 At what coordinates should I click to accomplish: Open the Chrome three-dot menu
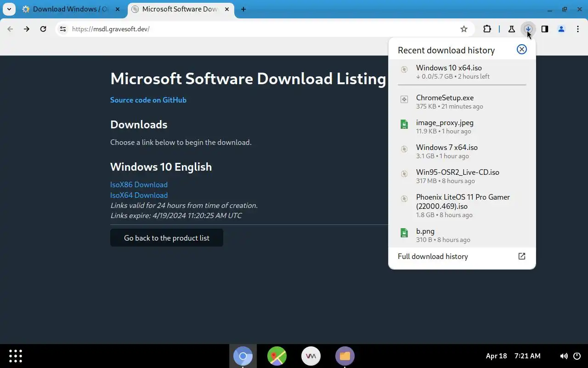[578, 29]
